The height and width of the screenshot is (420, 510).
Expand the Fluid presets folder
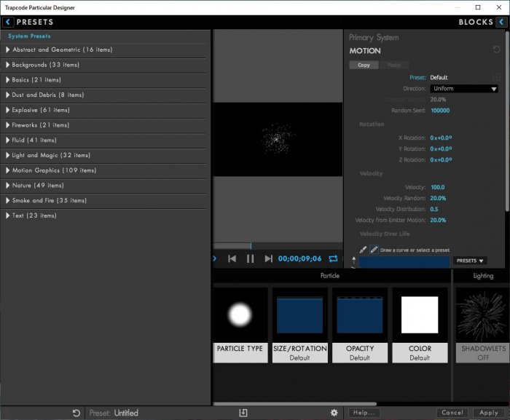point(7,140)
